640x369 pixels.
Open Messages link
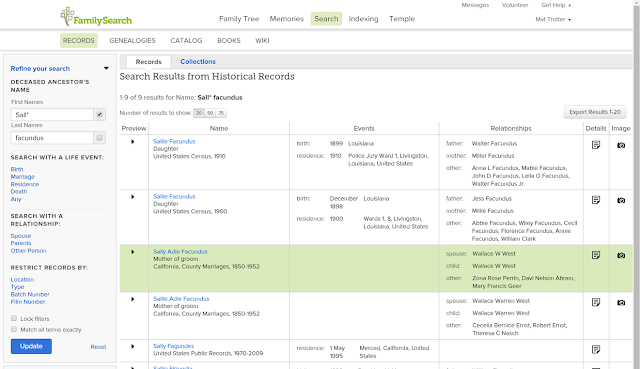click(x=475, y=5)
